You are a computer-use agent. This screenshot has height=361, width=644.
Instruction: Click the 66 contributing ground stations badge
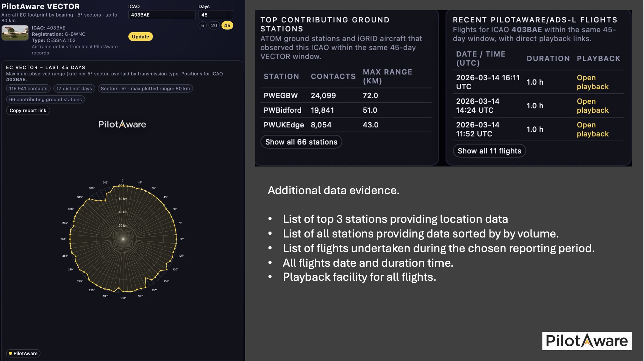pyautogui.click(x=45, y=100)
